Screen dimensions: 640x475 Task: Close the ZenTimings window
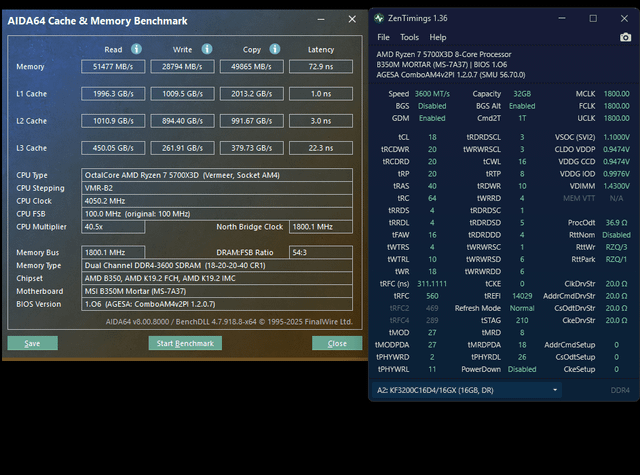[x=621, y=18]
